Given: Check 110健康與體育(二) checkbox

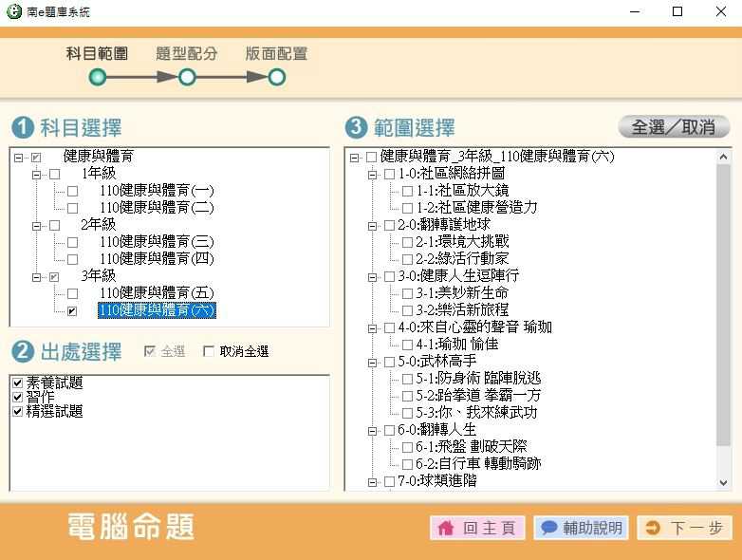Looking at the screenshot, I should point(72,208).
